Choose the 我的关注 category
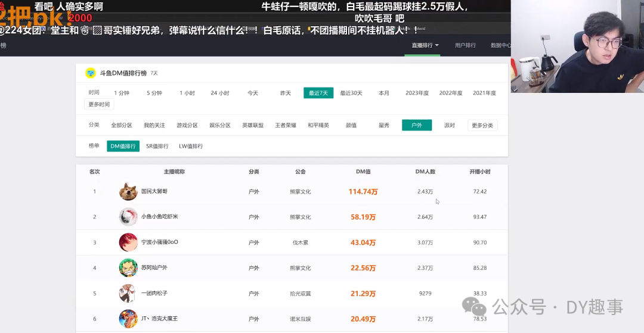 coord(154,125)
